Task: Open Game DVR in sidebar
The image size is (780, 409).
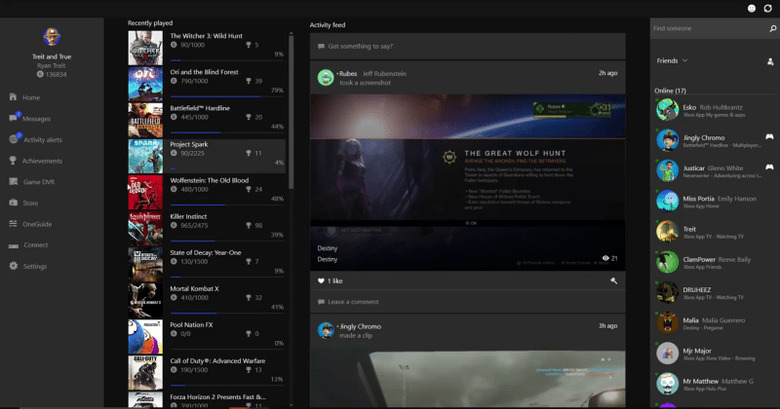Action: 32,182
